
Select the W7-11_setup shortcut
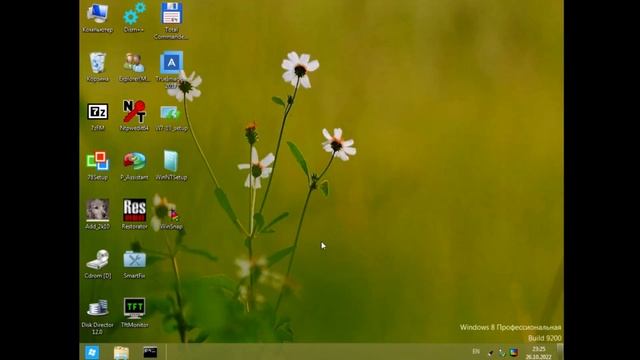(171, 118)
